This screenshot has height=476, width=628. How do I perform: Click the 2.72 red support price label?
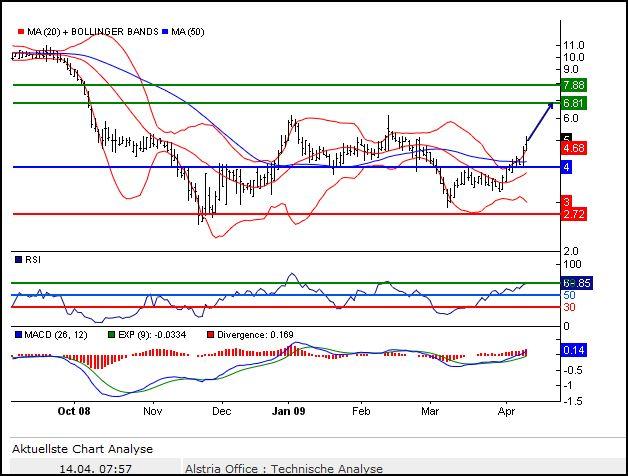(x=574, y=214)
